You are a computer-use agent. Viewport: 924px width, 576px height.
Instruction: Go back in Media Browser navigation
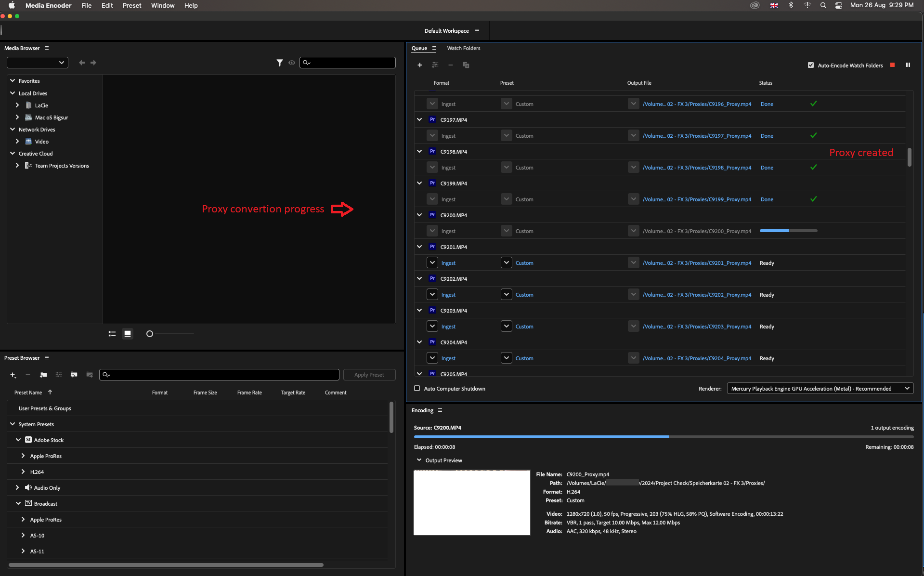(x=82, y=63)
